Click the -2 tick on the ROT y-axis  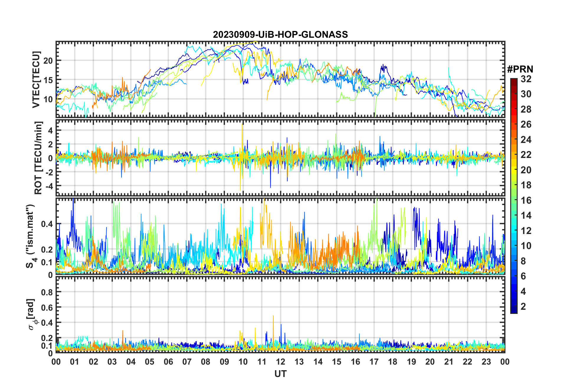coord(49,172)
